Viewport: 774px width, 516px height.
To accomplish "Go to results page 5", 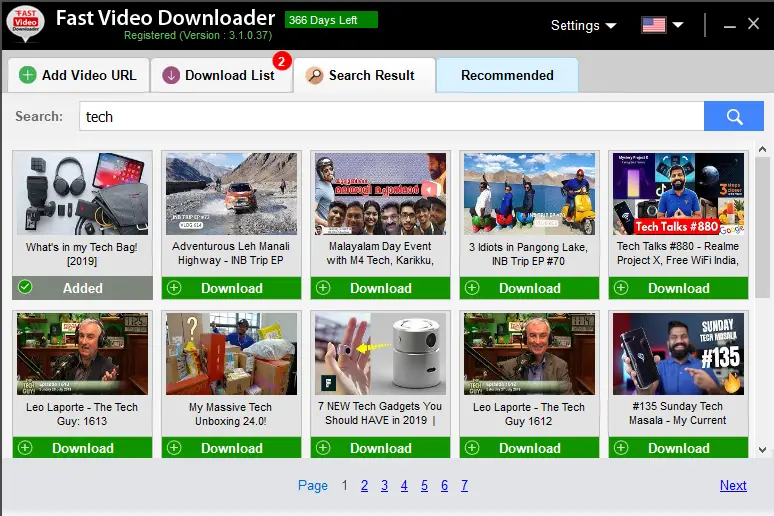I will click(x=425, y=485).
